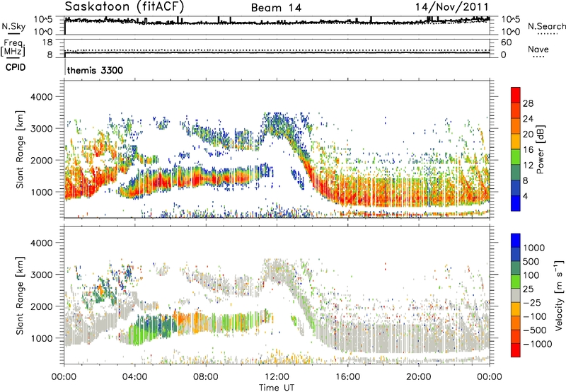Viewport: 566px width, 392px height.
Task: Click the "24" tick on the Power colorbar
Action: pos(528,119)
